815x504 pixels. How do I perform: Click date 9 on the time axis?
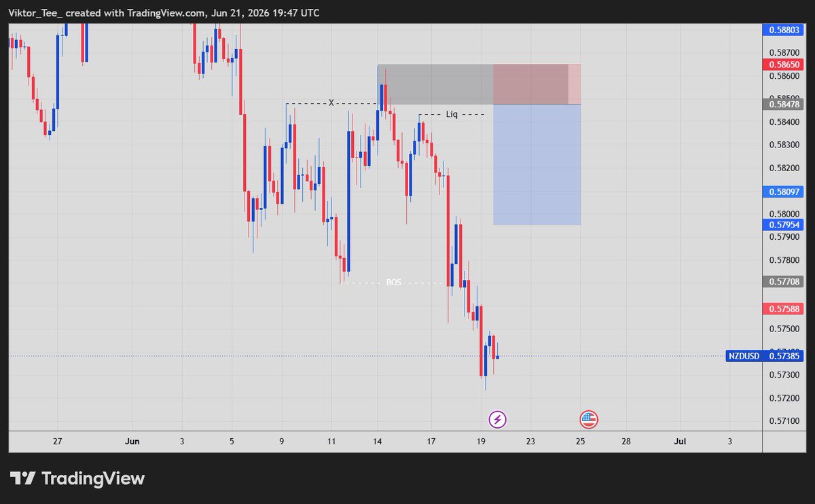click(x=281, y=442)
